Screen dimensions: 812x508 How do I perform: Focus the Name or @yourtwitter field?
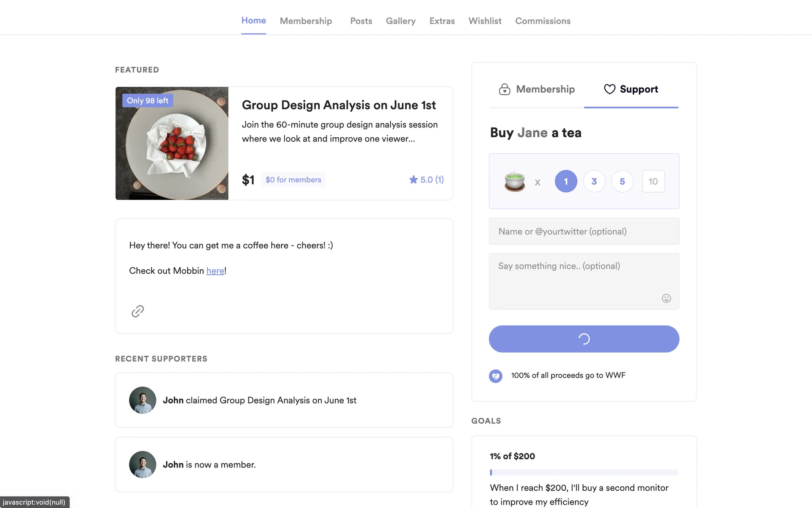(x=584, y=231)
